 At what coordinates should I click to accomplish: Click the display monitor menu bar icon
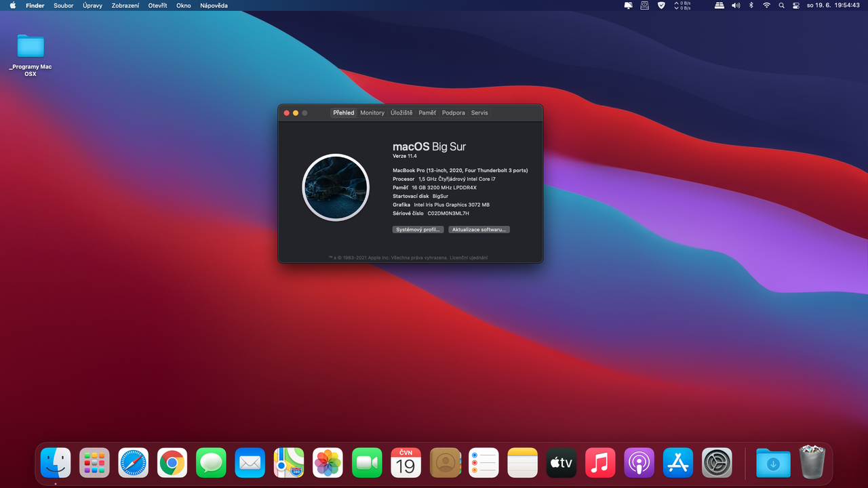[628, 5]
